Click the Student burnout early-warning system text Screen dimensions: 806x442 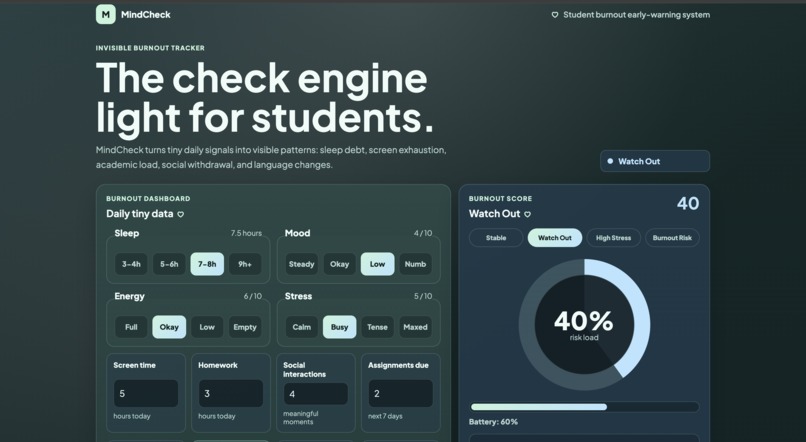click(x=636, y=15)
